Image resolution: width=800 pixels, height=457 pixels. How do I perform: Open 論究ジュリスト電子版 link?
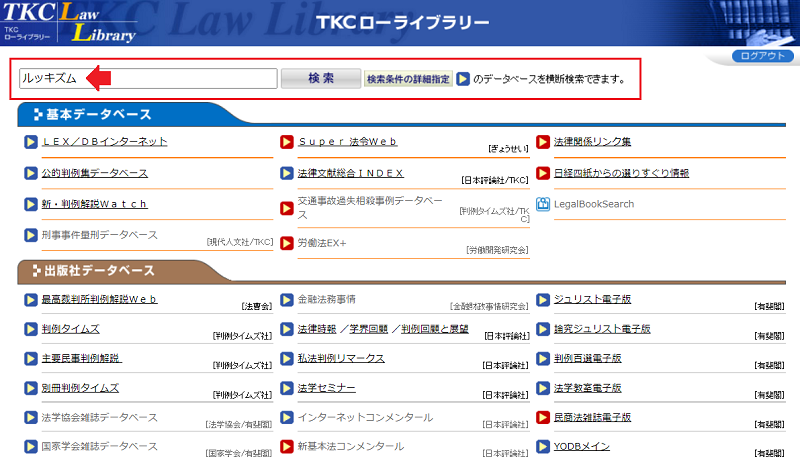click(602, 329)
